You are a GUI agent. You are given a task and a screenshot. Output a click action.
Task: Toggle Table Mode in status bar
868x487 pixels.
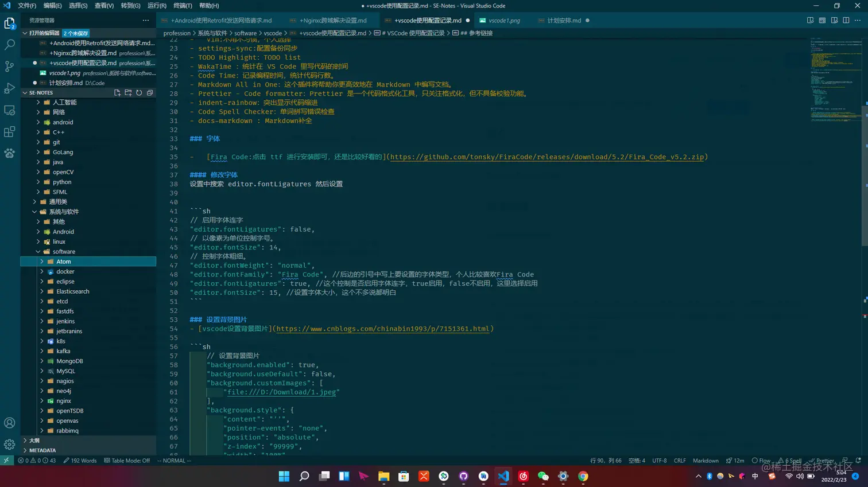click(x=127, y=461)
